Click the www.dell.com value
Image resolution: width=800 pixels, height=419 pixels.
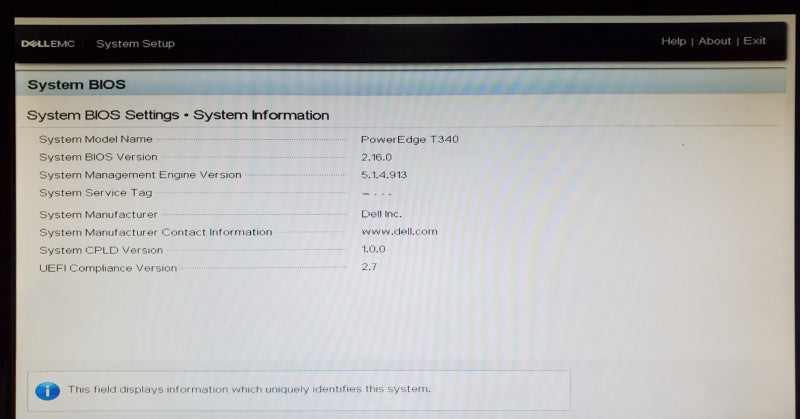[x=399, y=231]
